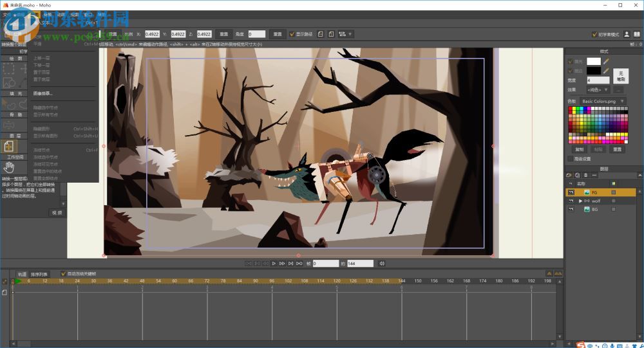
Task: Toggle the 显示路径 show path checkbox
Action: pyautogui.click(x=292, y=34)
